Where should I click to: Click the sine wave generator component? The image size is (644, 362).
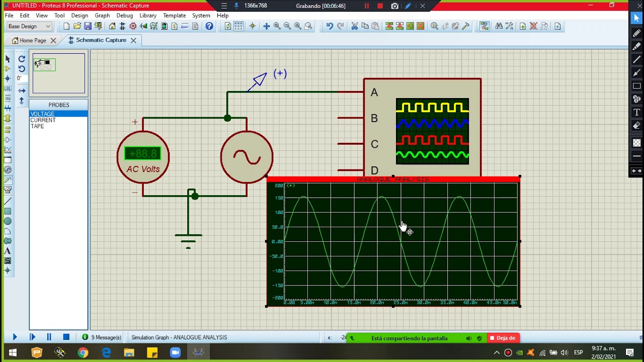point(247,157)
